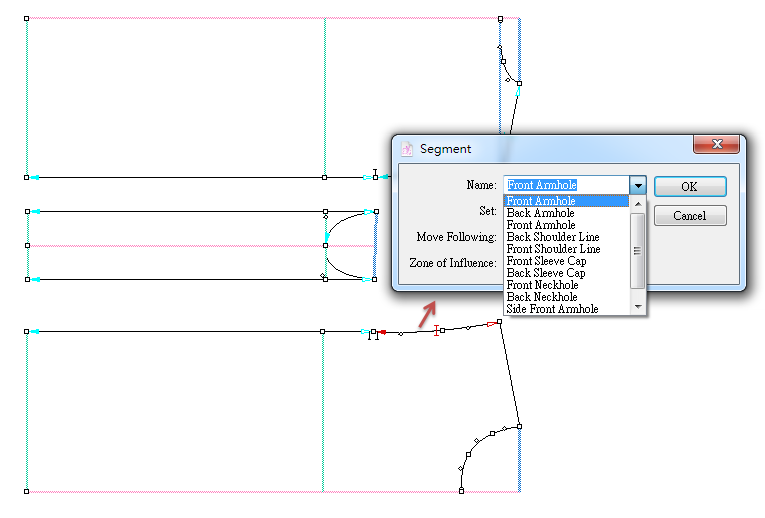Click the Name text field
Screen dimensions: 765x518
(x=566, y=185)
